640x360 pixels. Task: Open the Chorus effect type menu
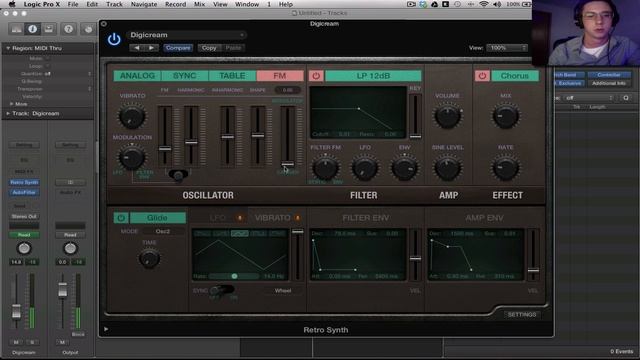point(515,76)
